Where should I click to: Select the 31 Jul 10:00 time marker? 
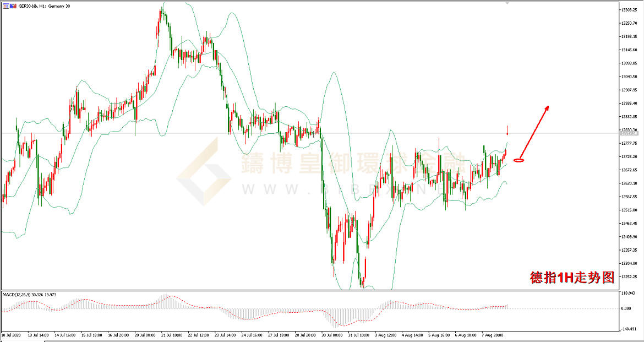(359, 335)
